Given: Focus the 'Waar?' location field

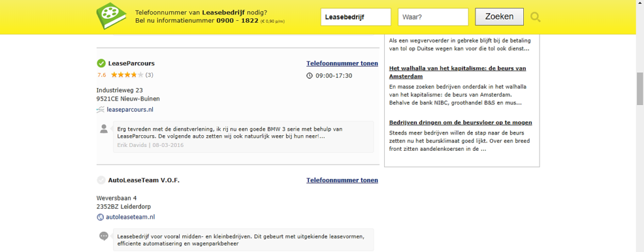Looking at the screenshot, I should click(x=433, y=17).
